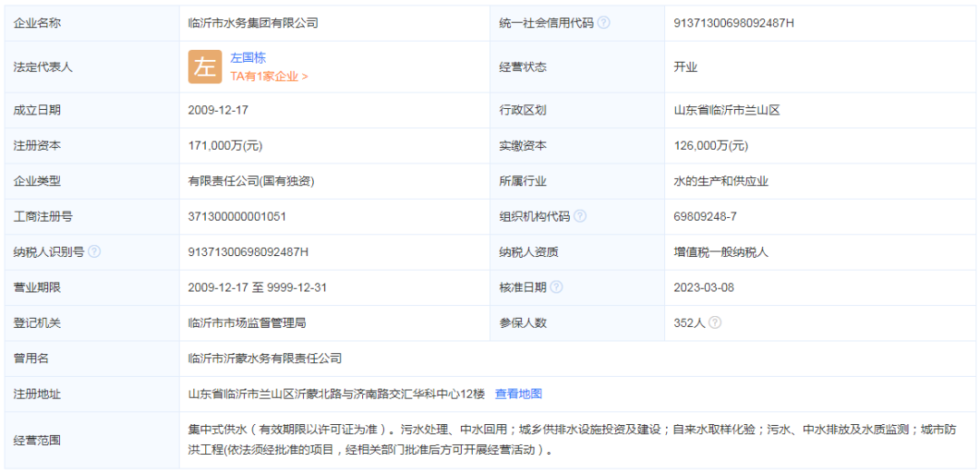Screen dimensions: 980x474
Task: Click the 成立日期 label cell
Action: (92, 110)
